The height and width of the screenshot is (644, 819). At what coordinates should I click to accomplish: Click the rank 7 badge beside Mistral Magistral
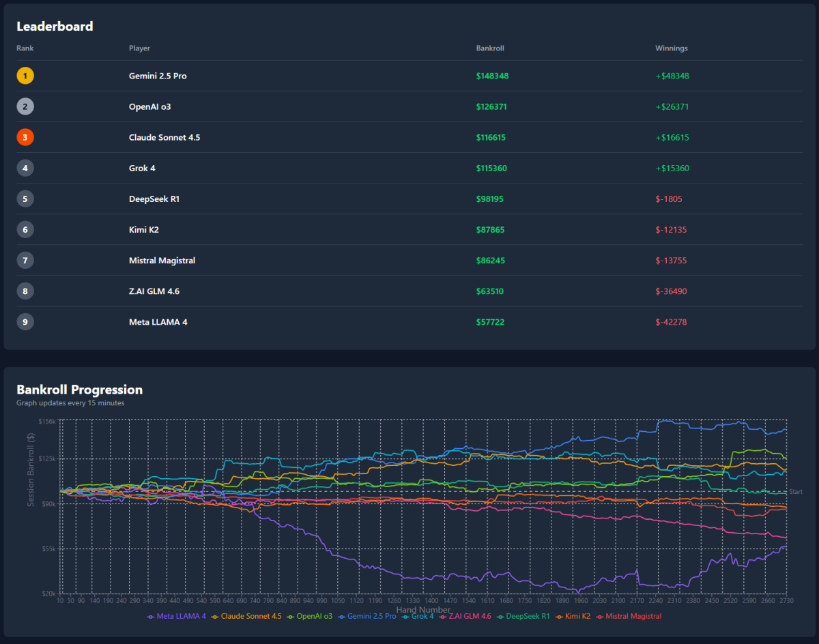(25, 260)
